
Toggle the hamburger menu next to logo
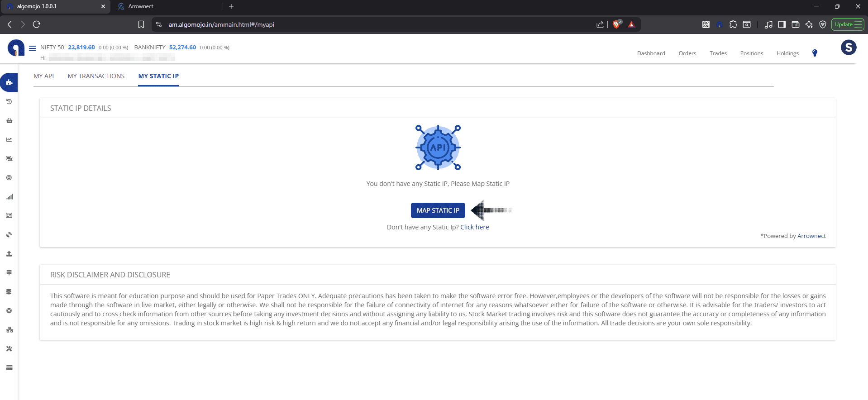[33, 48]
